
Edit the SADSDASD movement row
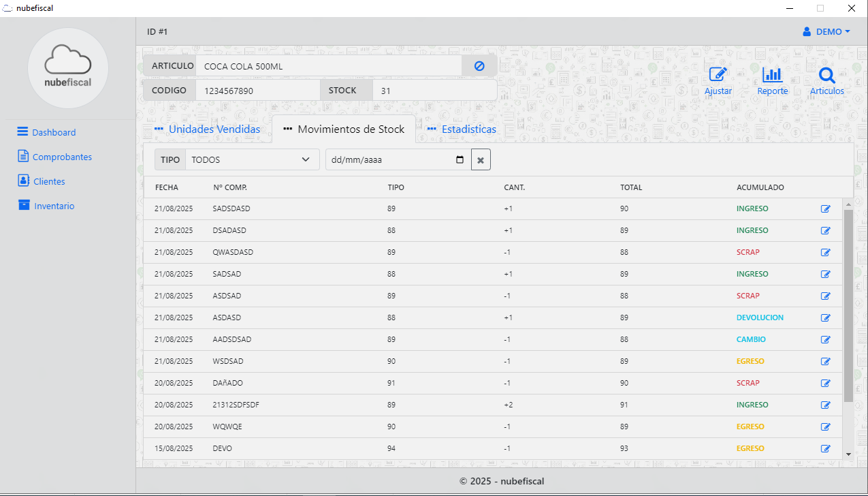pos(826,208)
